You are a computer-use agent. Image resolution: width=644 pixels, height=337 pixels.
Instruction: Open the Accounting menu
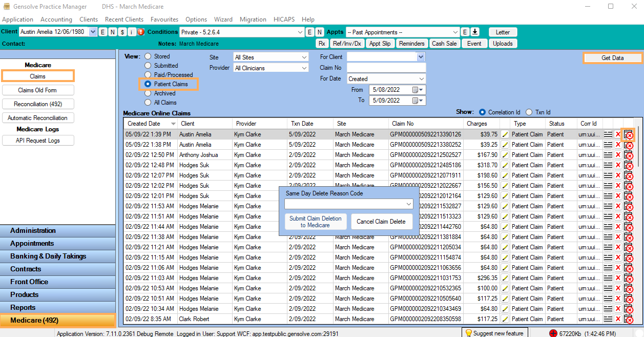tap(56, 19)
